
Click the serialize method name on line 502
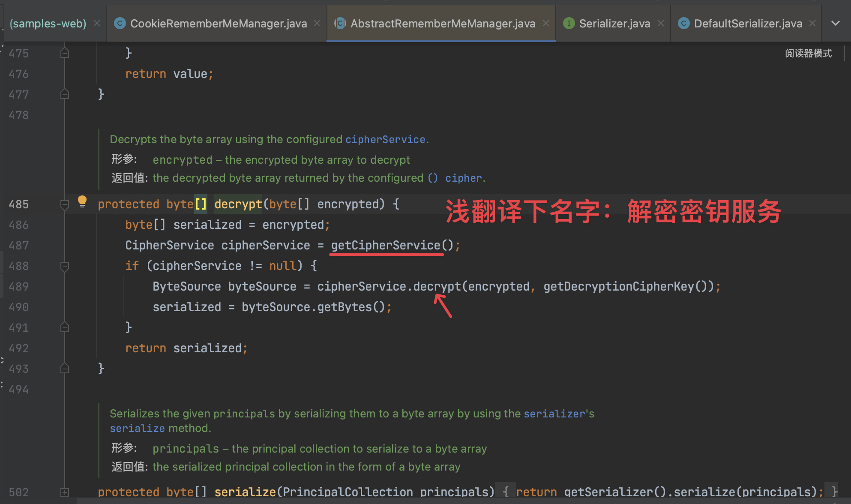tap(245, 492)
